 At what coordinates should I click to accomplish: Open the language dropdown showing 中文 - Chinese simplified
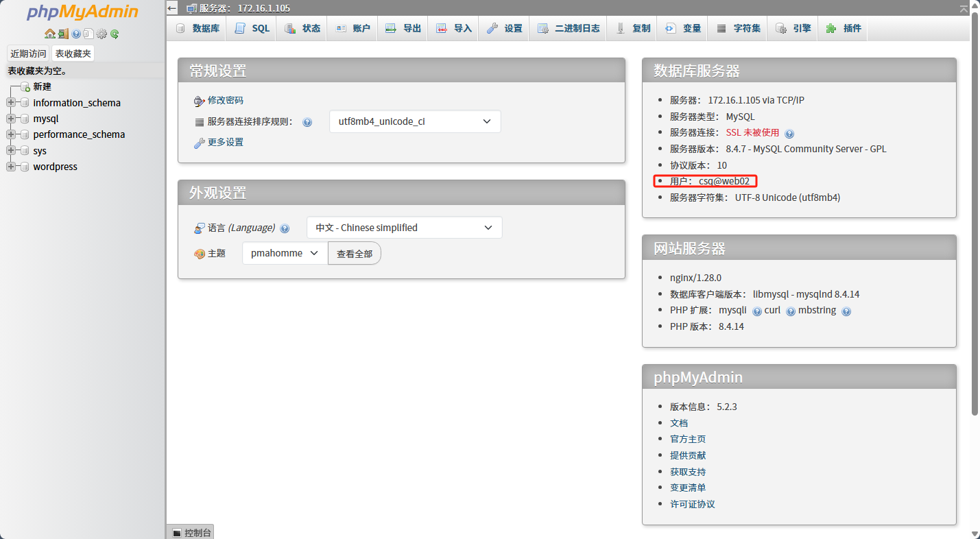(x=405, y=228)
